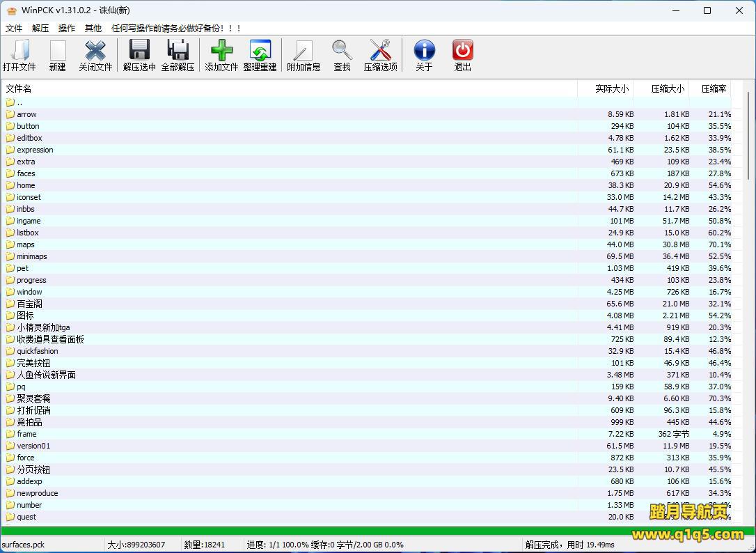Select the ingame folder row
Viewport: 756px width, 553px height.
tap(29, 221)
